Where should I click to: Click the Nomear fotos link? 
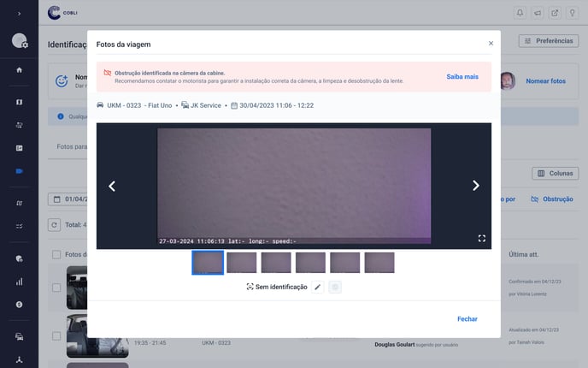(545, 81)
